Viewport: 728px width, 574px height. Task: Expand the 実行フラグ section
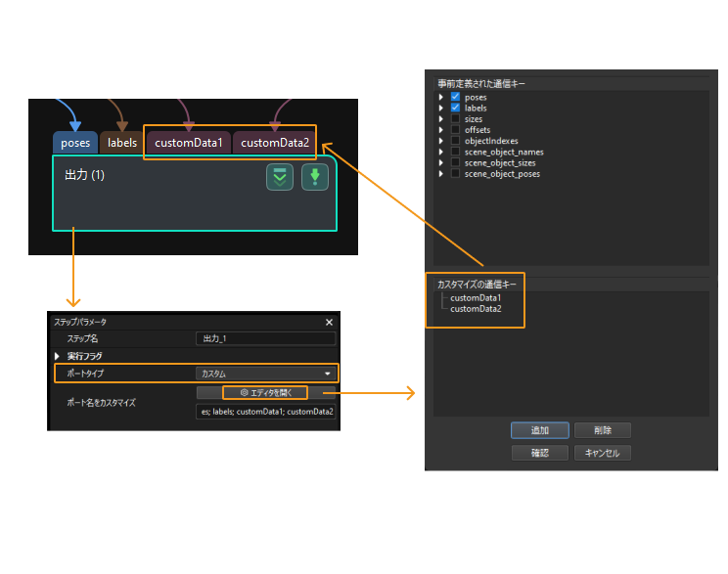[57, 356]
